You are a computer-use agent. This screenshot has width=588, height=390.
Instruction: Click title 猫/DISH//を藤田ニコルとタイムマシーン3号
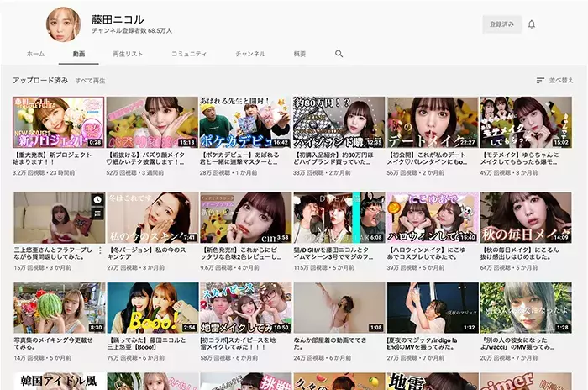(333, 253)
